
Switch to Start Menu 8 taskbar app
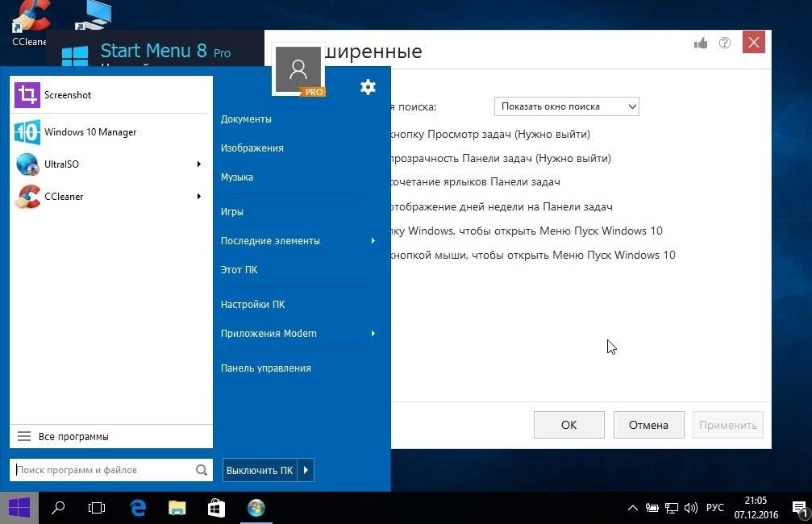point(256,508)
